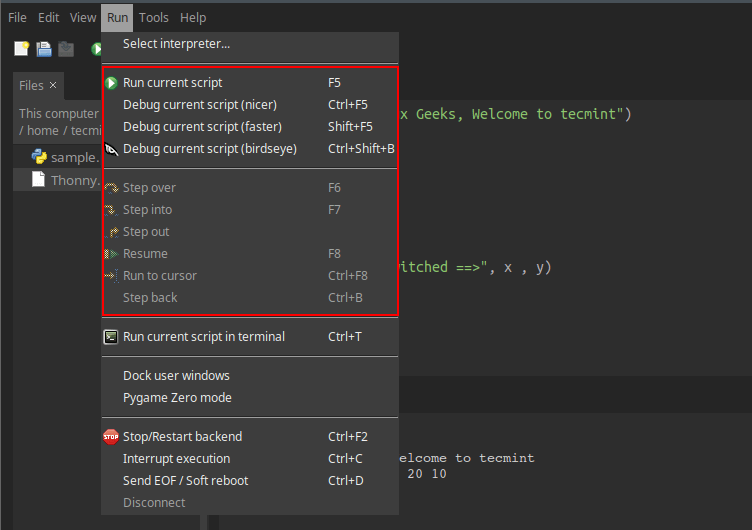The width and height of the screenshot is (752, 530).
Task: Toggle Pygame Zero mode
Action: (177, 398)
